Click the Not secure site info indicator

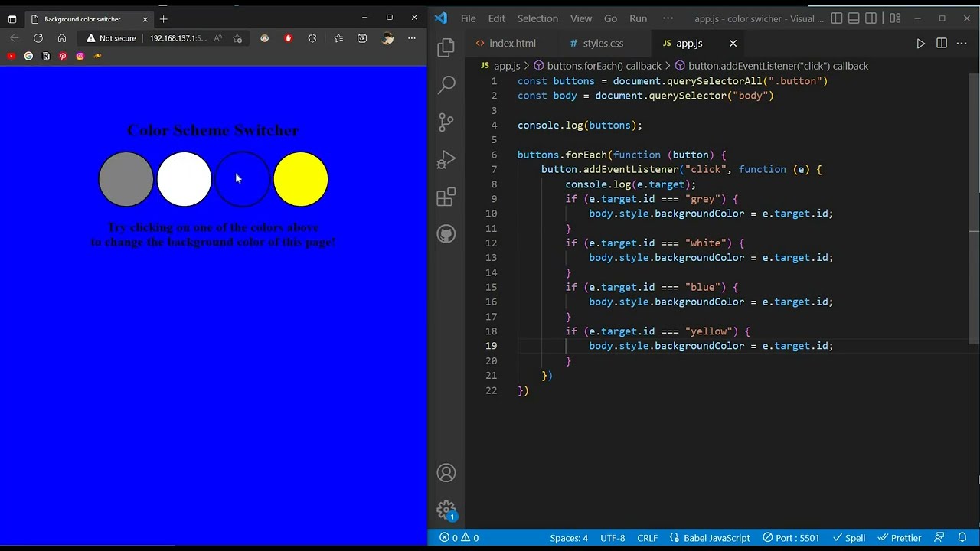point(112,38)
